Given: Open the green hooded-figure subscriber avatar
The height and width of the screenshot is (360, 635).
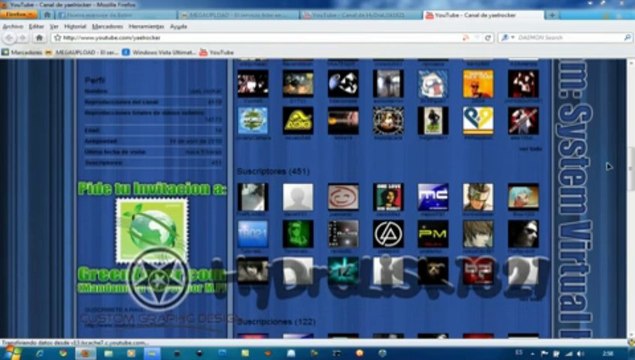Looking at the screenshot, I should 298,234.
